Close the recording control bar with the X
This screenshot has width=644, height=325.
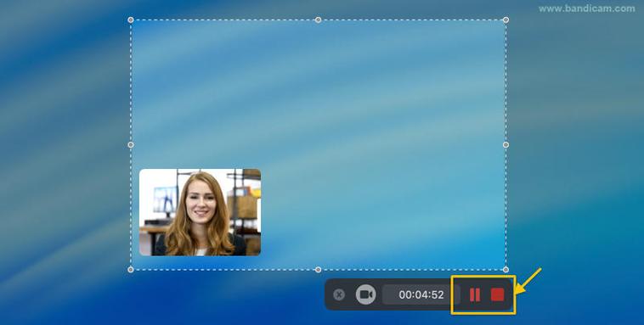(339, 294)
